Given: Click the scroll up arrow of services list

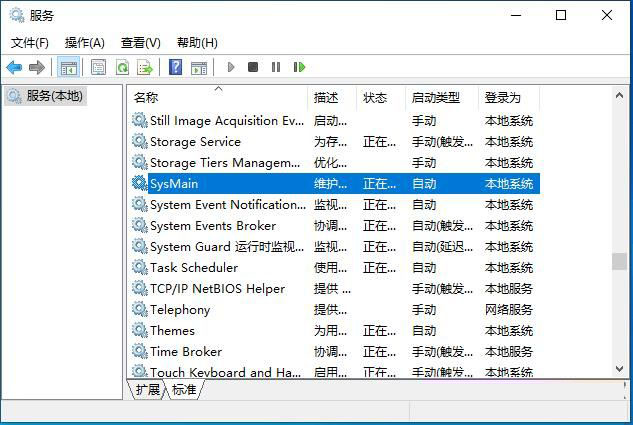Looking at the screenshot, I should [x=620, y=96].
